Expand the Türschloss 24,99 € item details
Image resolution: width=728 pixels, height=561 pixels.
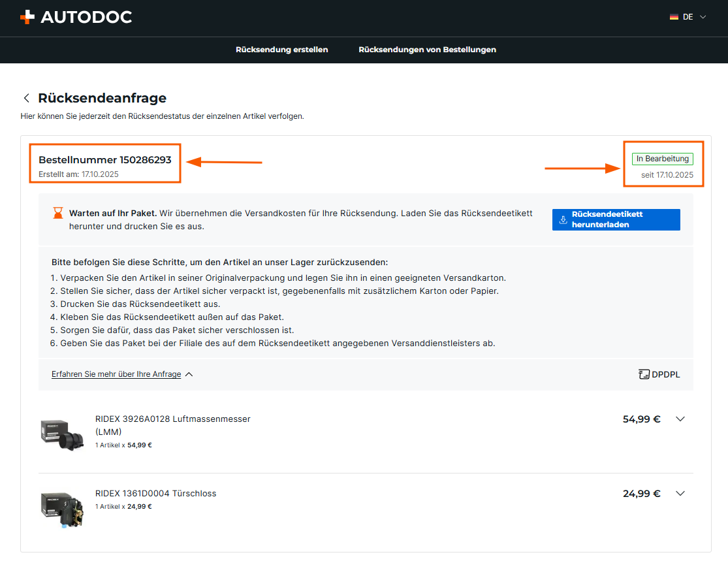tap(680, 494)
